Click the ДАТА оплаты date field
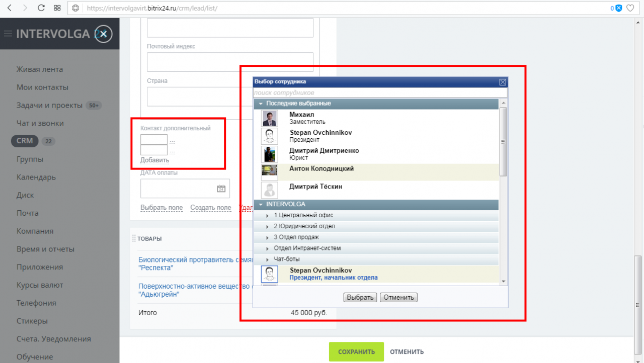The image size is (644, 363). pos(185,189)
